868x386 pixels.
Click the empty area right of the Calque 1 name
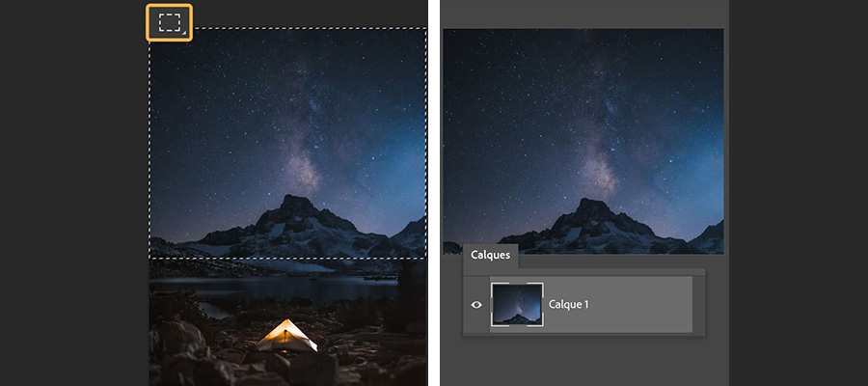pyautogui.click(x=640, y=305)
